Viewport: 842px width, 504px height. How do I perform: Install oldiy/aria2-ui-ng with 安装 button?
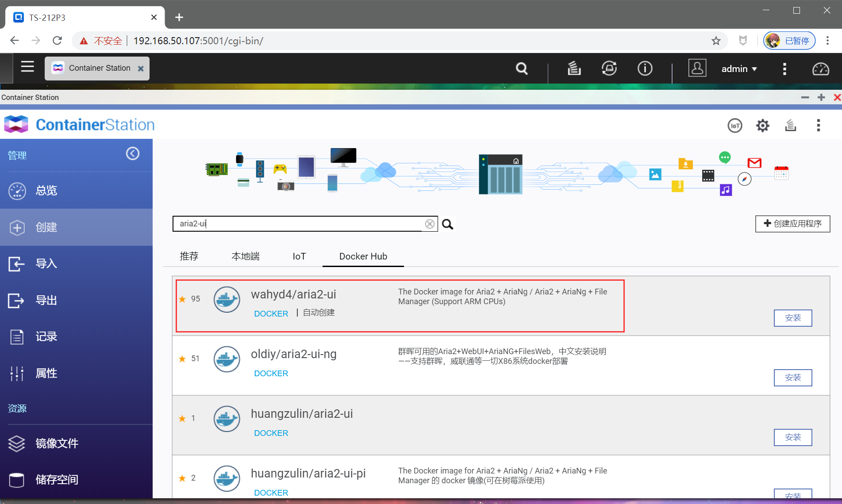pos(793,378)
